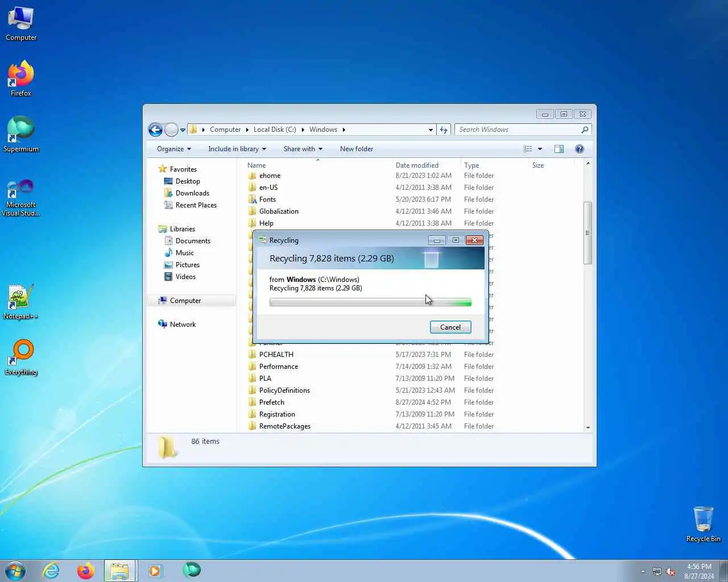Screen dimensions: 728x582
Task: Open the Windows Start menu orb
Action: coord(15,570)
